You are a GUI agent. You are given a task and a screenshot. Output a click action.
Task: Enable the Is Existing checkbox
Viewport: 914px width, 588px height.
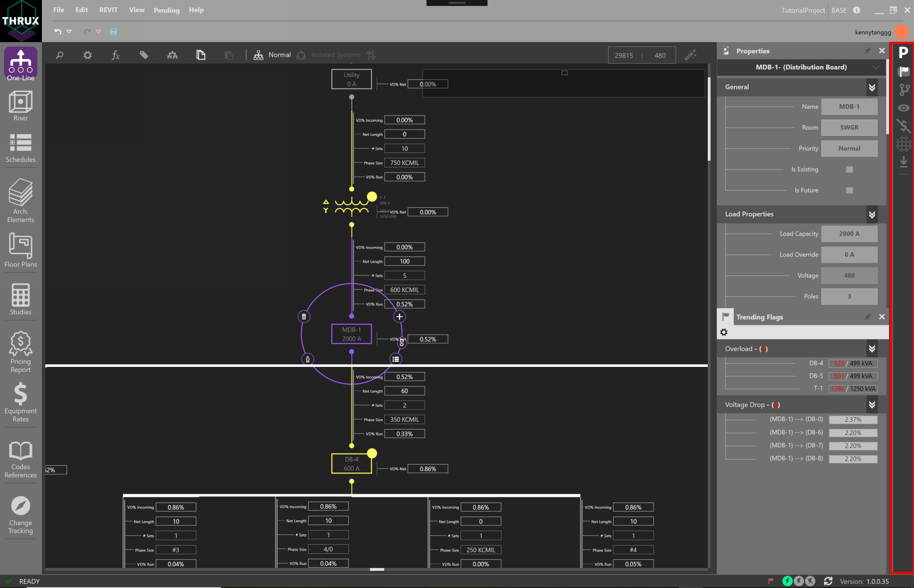[849, 169]
